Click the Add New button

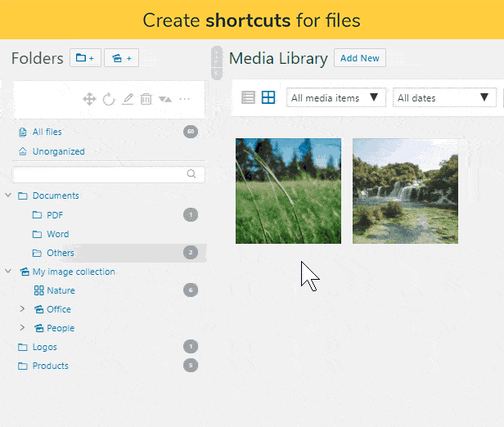(x=360, y=58)
